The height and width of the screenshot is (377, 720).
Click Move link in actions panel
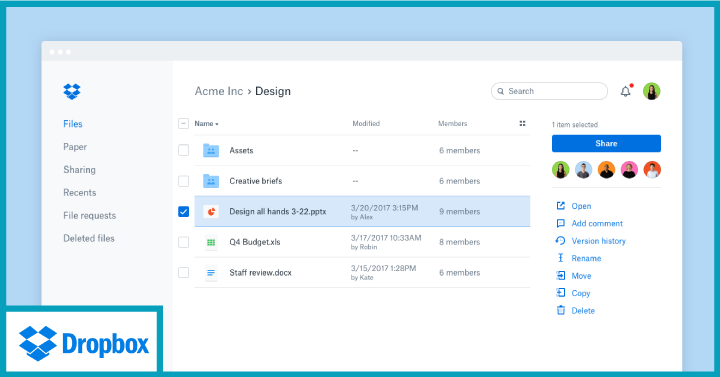pyautogui.click(x=581, y=276)
